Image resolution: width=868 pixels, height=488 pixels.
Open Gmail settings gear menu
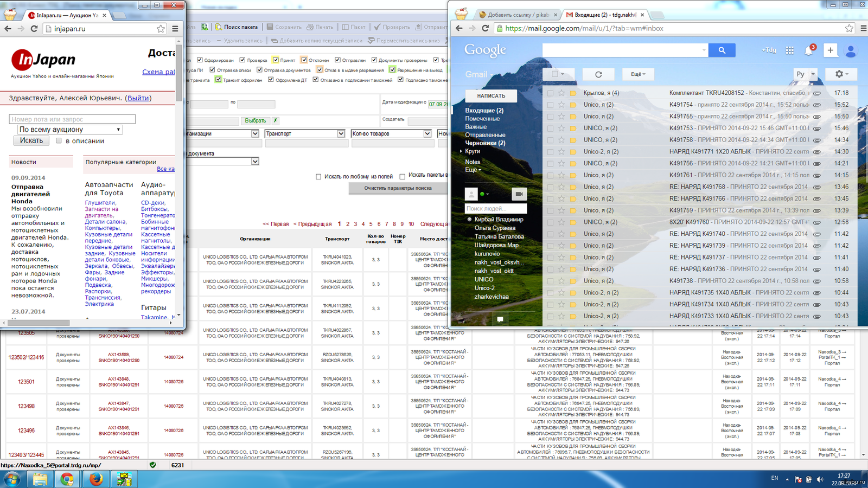pos(840,74)
